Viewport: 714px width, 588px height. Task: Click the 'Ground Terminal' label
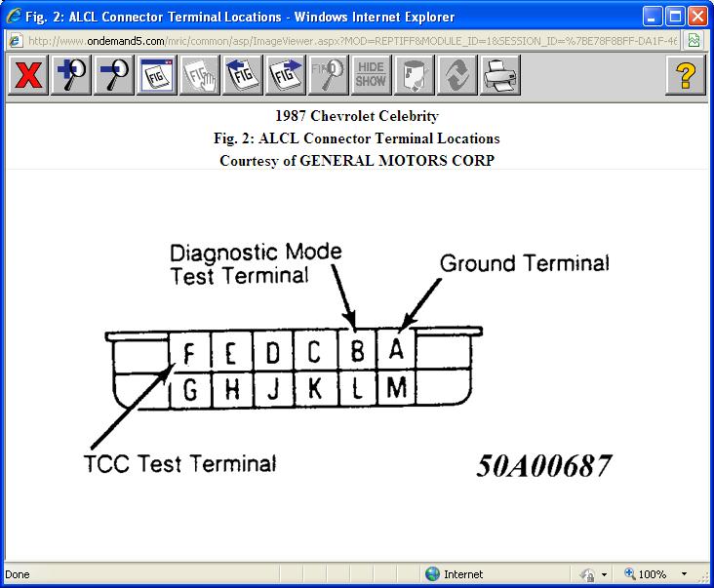(525, 263)
